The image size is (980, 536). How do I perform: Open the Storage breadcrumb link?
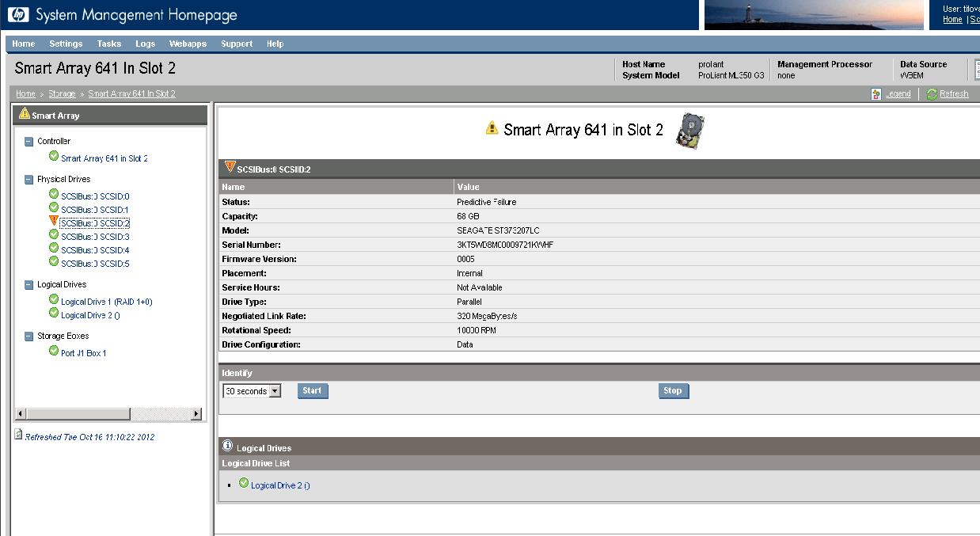click(62, 94)
